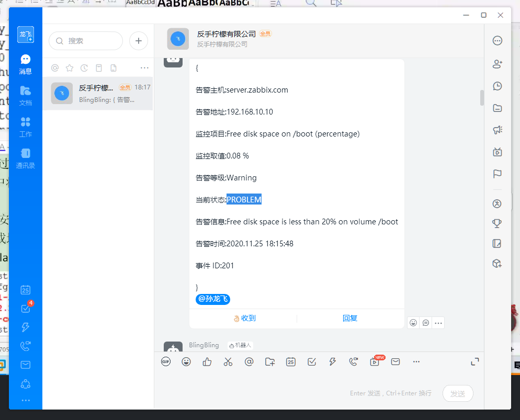520x420 pixels.
Task: Click the plus button beside the search box
Action: [139, 41]
